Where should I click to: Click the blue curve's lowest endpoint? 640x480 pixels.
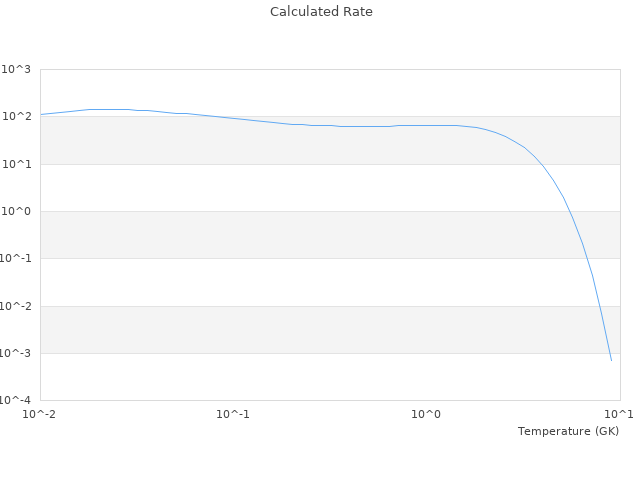point(611,360)
